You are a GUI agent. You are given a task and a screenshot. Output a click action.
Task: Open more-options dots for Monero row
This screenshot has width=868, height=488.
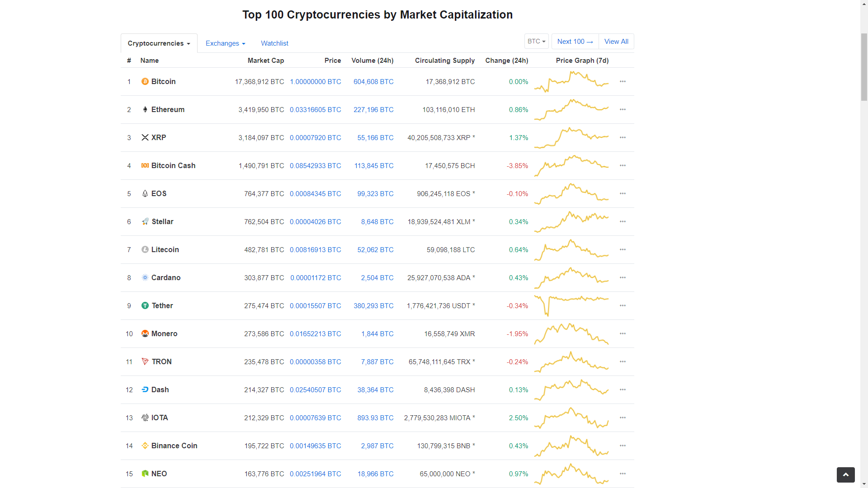[x=623, y=333]
